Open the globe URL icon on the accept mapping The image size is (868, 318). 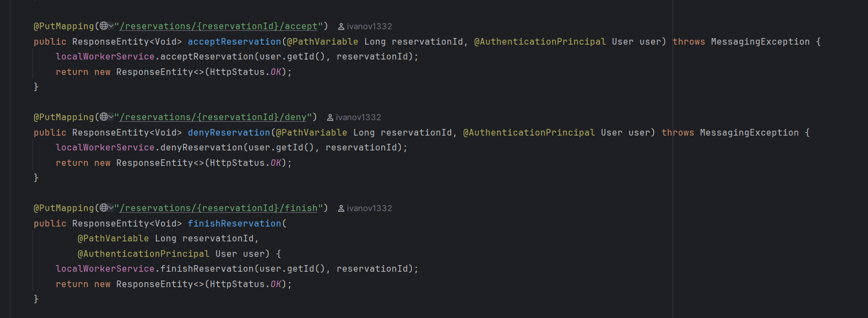(x=104, y=26)
